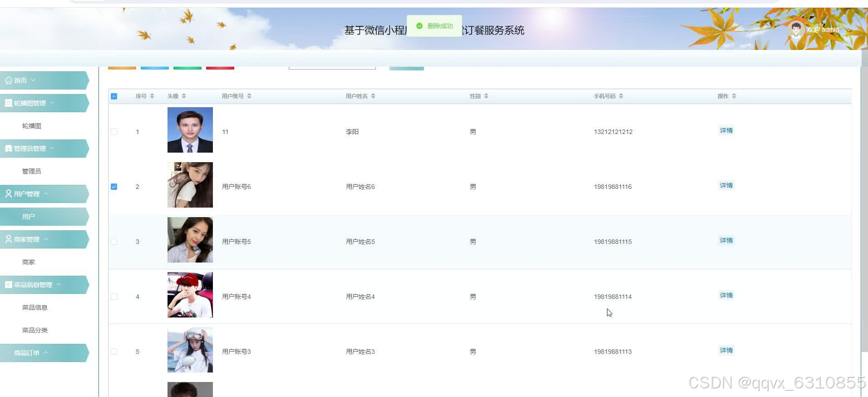Open 详情 for user 李阳
The height and width of the screenshot is (397, 868).
pos(726,130)
